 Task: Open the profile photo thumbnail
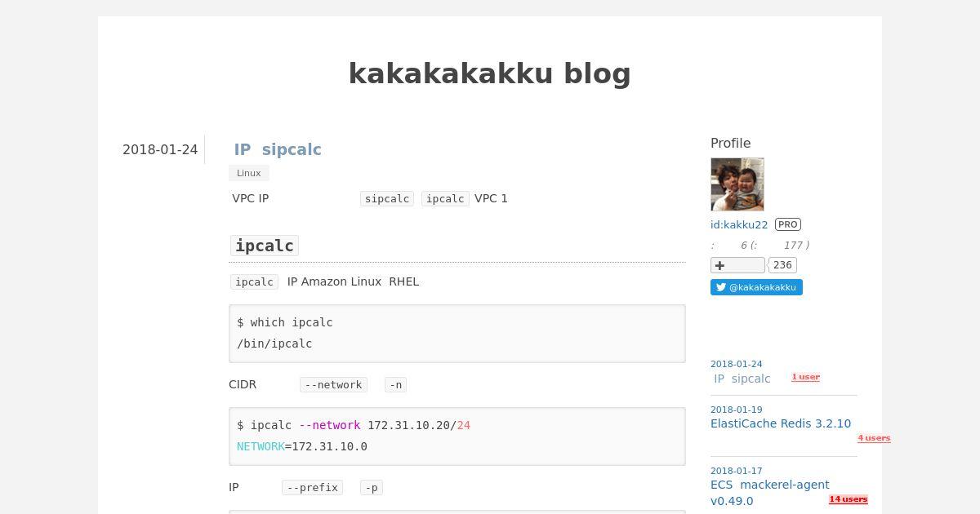point(737,184)
